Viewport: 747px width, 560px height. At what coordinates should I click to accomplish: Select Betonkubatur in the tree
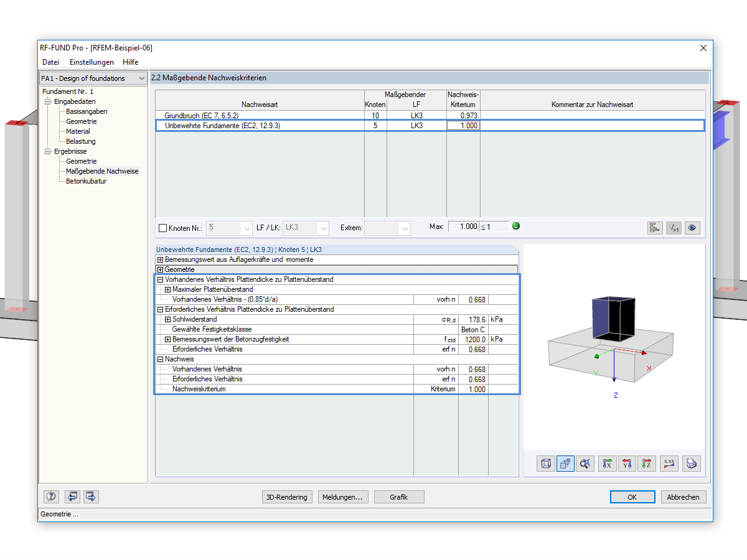(x=86, y=181)
